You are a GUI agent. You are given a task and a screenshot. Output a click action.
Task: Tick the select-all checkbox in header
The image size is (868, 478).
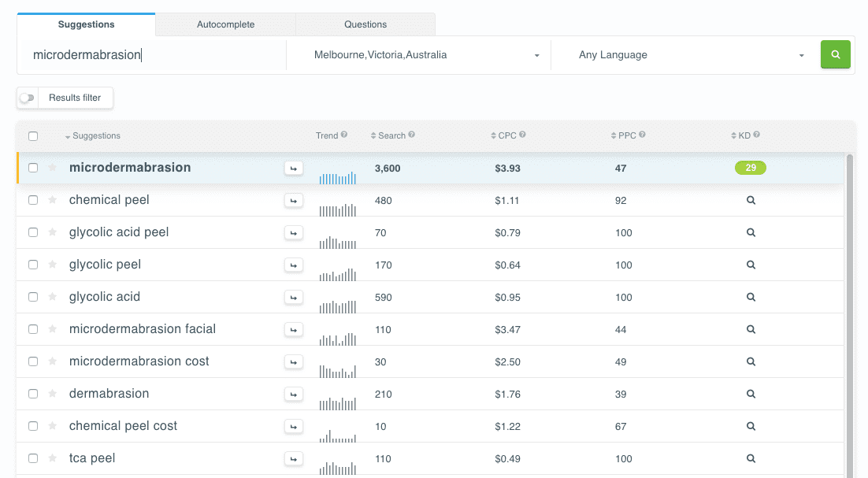(33, 136)
